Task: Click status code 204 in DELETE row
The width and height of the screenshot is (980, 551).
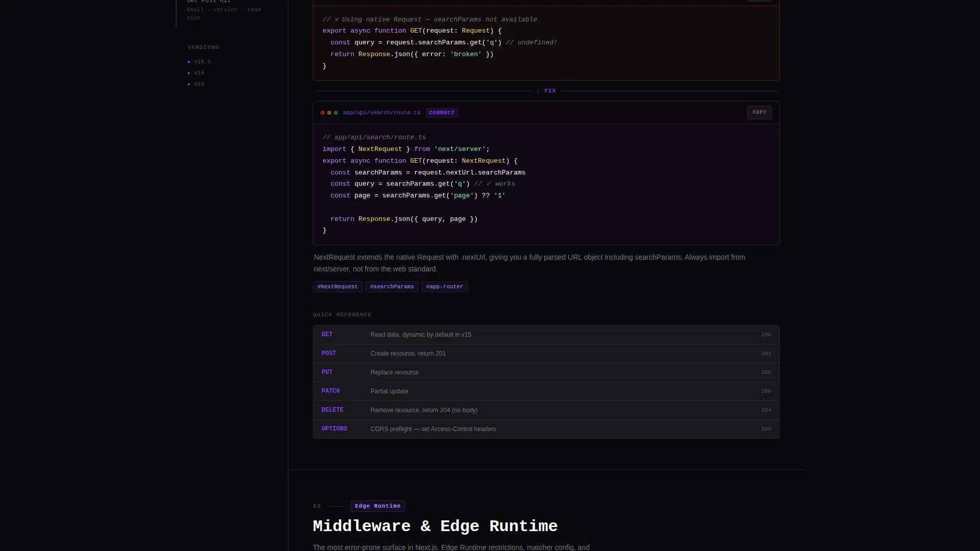Action: coord(766,410)
